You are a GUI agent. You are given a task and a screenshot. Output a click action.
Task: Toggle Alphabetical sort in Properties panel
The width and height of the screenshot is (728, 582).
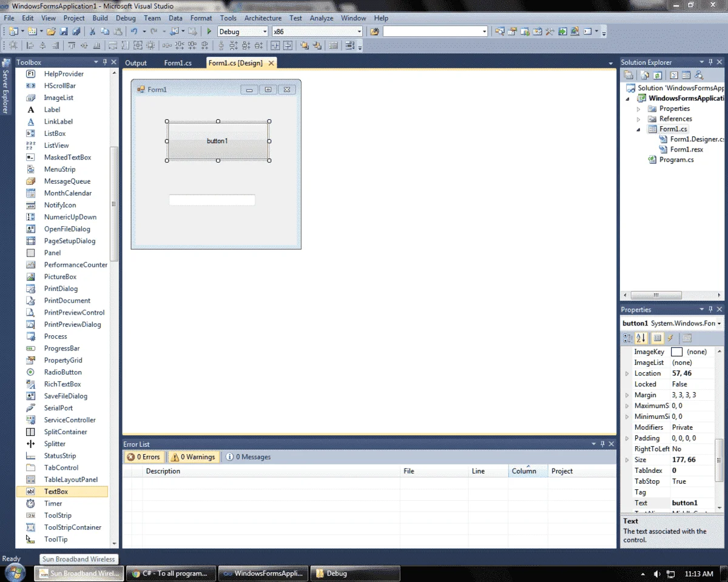[x=641, y=338]
